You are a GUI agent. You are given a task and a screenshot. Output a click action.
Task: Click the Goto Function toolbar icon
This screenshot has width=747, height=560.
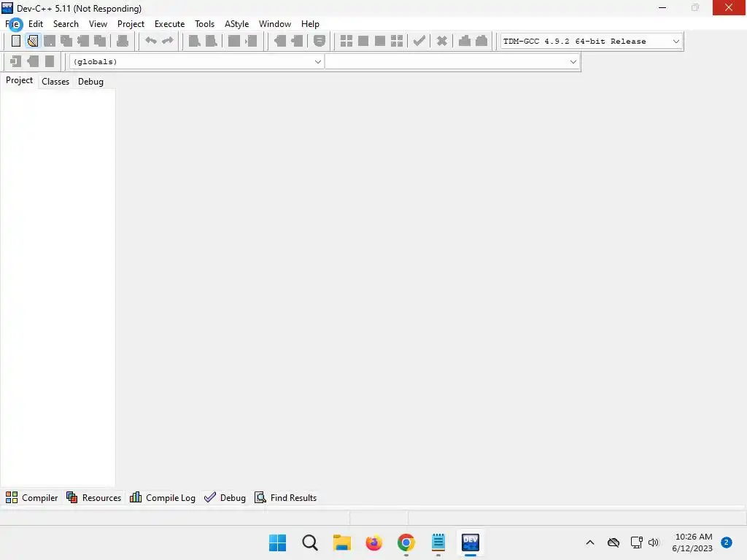pyautogui.click(x=234, y=41)
